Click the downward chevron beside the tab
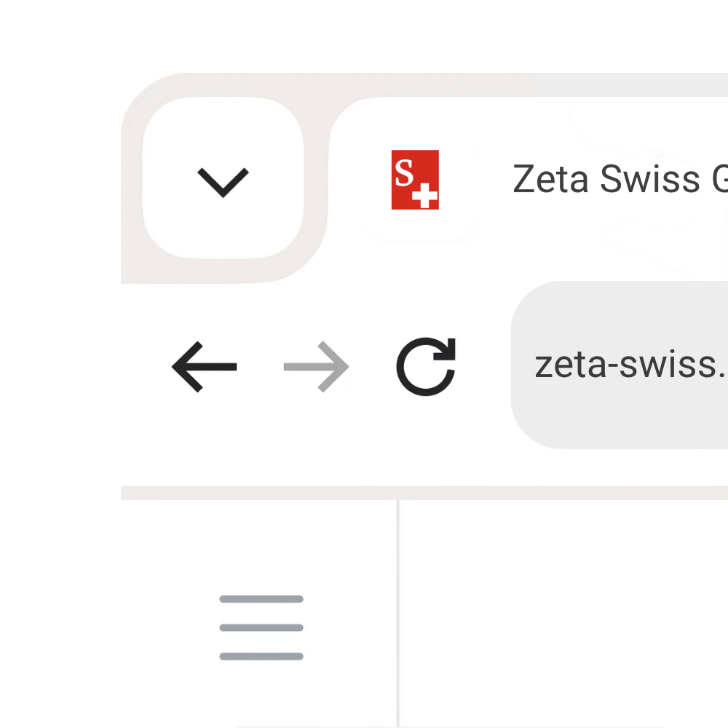The image size is (728, 728). (x=223, y=181)
